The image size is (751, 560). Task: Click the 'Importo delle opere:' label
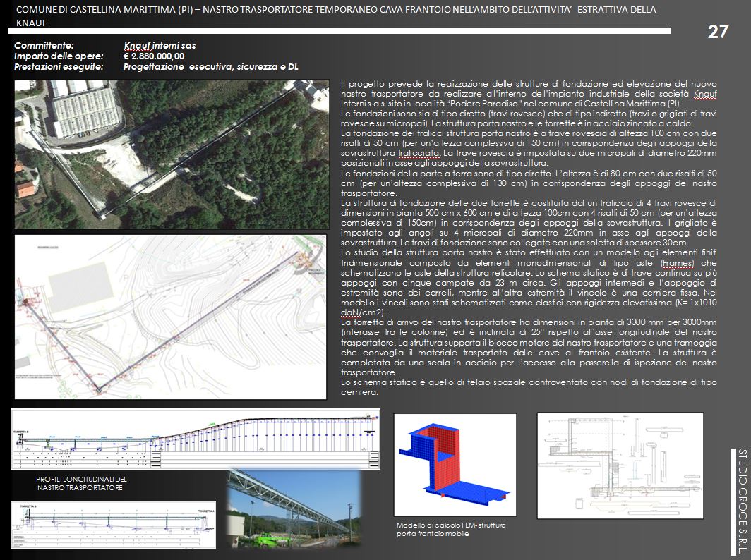(59, 56)
